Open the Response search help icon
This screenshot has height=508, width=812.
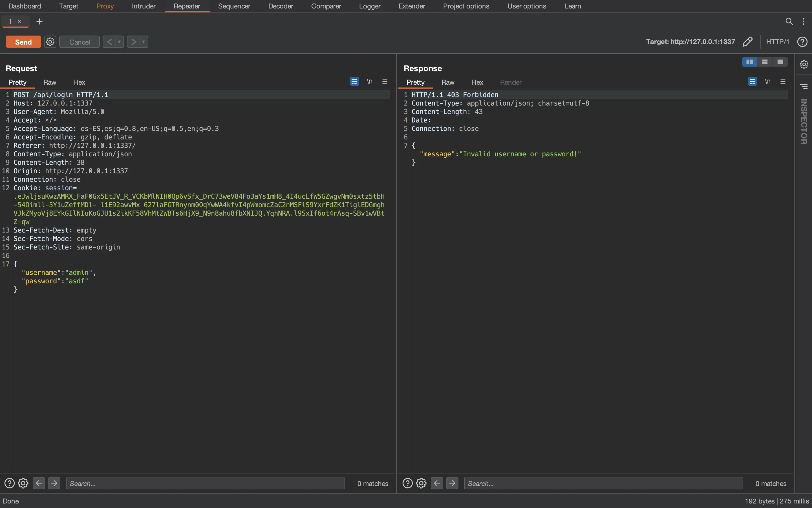407,483
